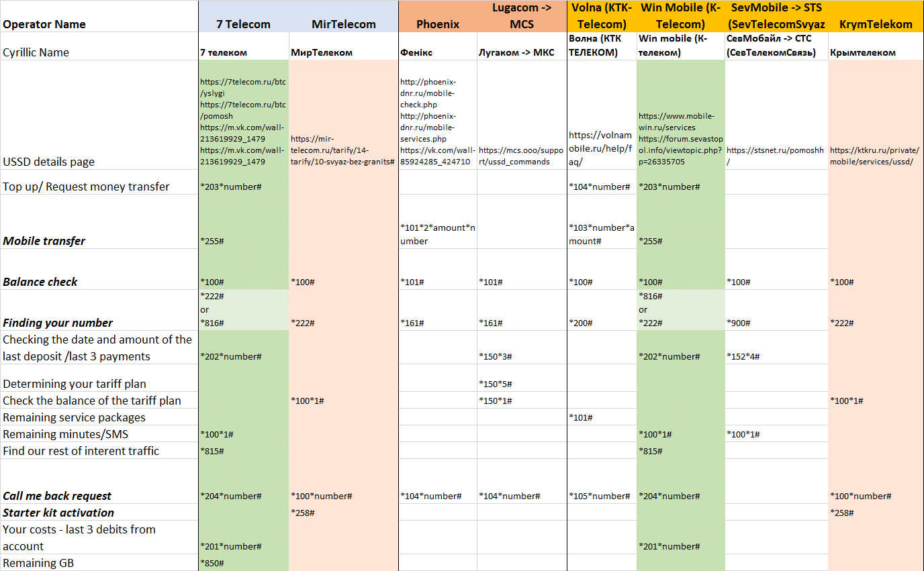924x571 pixels.
Task: Click 'Check the balance of the tariff plan' label
Action: click(99, 401)
